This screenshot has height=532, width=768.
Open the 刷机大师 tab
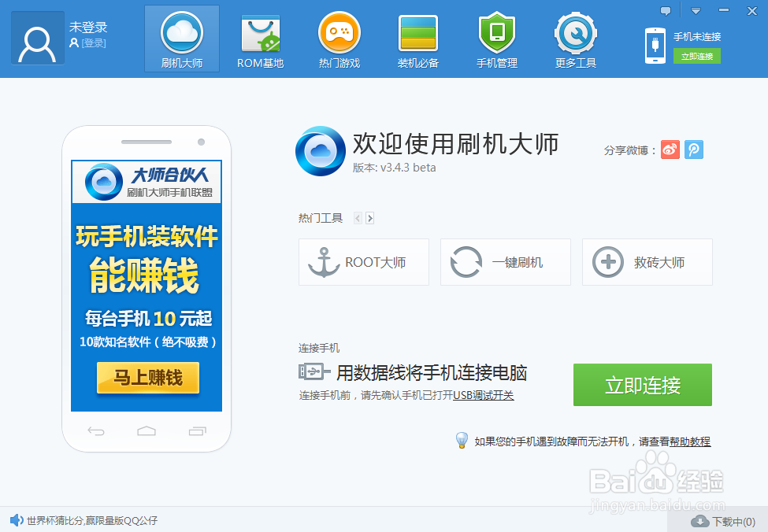pyautogui.click(x=182, y=39)
